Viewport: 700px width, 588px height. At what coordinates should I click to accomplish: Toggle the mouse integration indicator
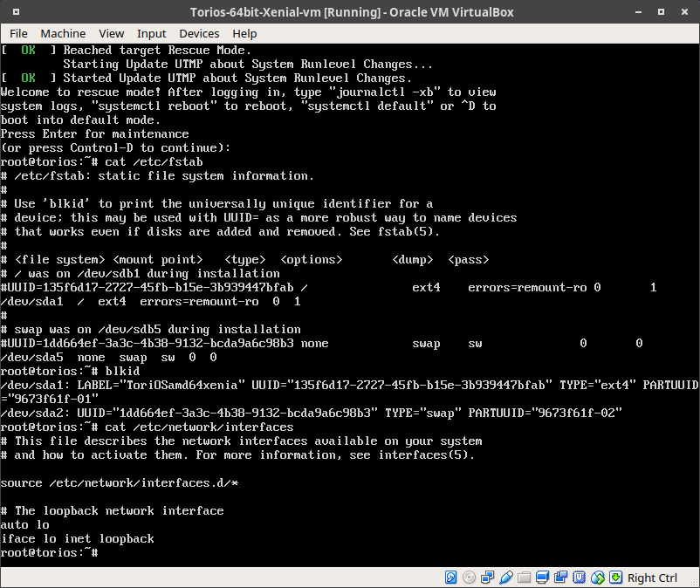(597, 578)
